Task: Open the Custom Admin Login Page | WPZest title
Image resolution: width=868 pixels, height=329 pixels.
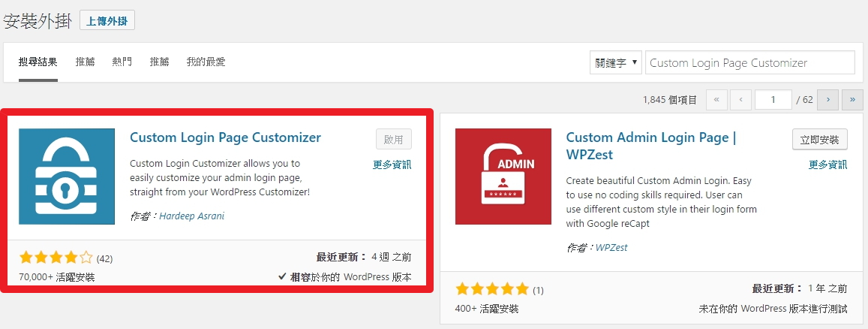Action: coord(651,146)
